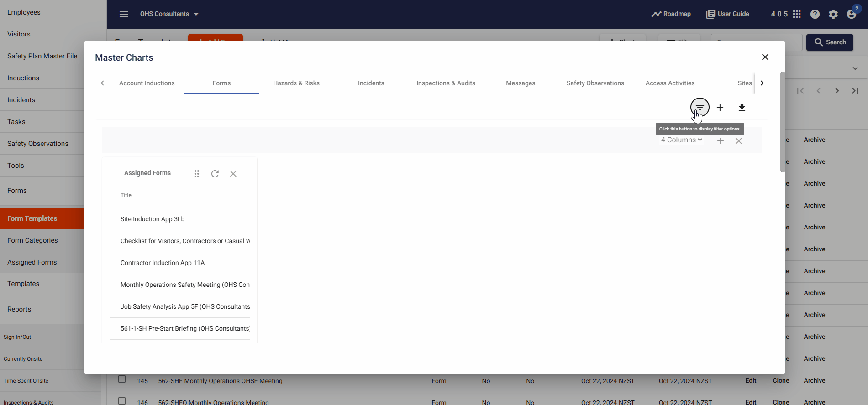868x405 pixels.
Task: Switch to the Access Activities tab
Action: 670,83
